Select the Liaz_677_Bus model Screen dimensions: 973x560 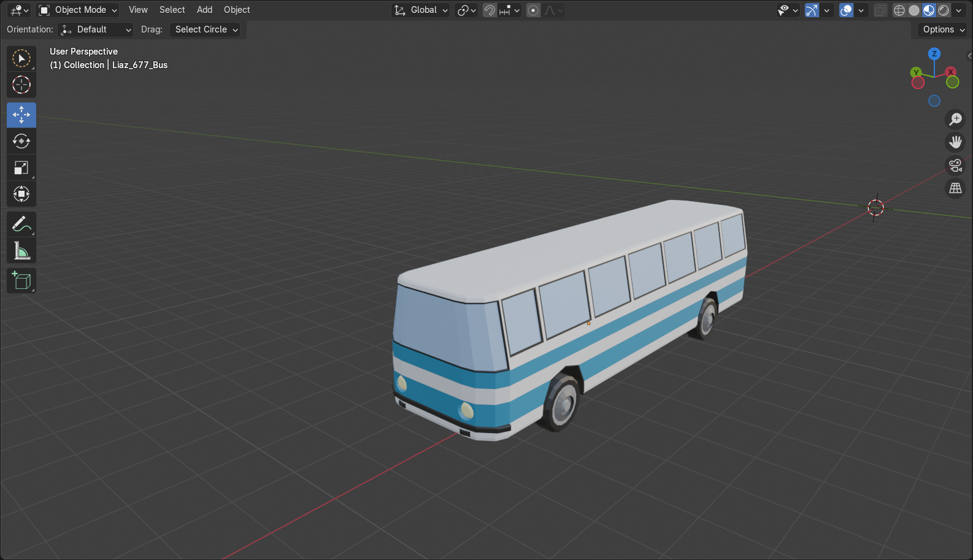pyautogui.click(x=569, y=320)
